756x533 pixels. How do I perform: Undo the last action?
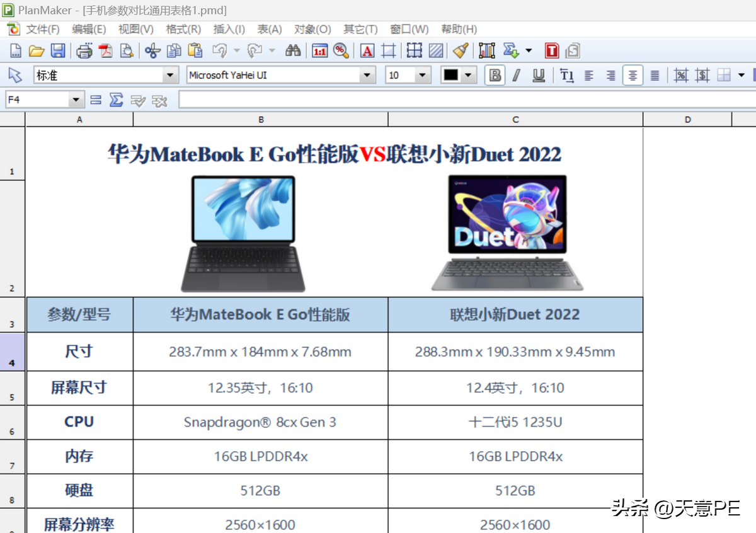coord(220,51)
